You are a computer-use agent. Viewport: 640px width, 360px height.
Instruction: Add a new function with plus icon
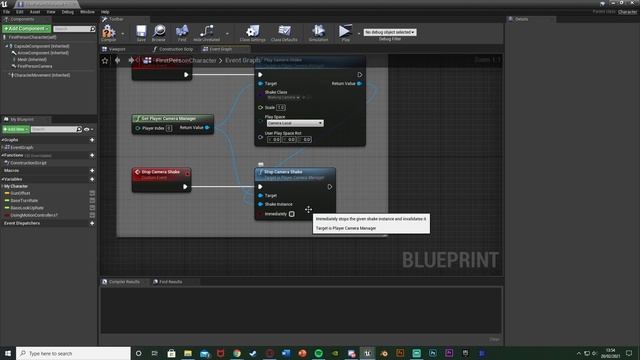[x=92, y=156]
